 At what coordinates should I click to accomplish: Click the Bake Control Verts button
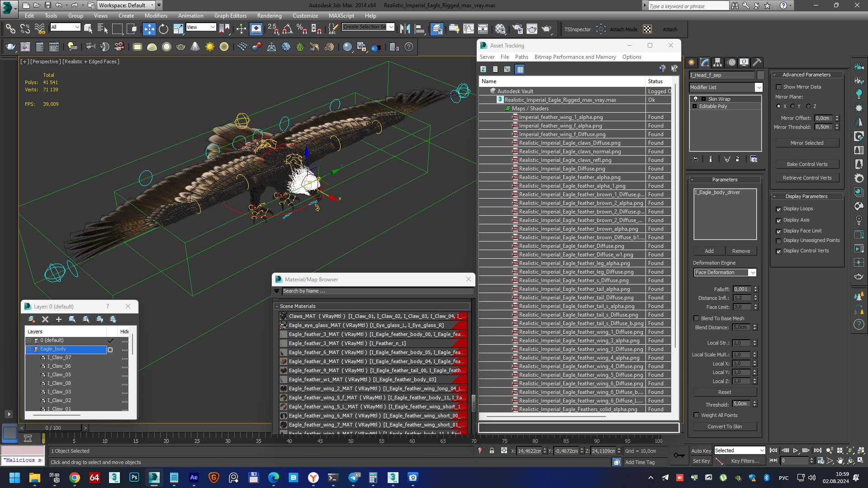(807, 164)
